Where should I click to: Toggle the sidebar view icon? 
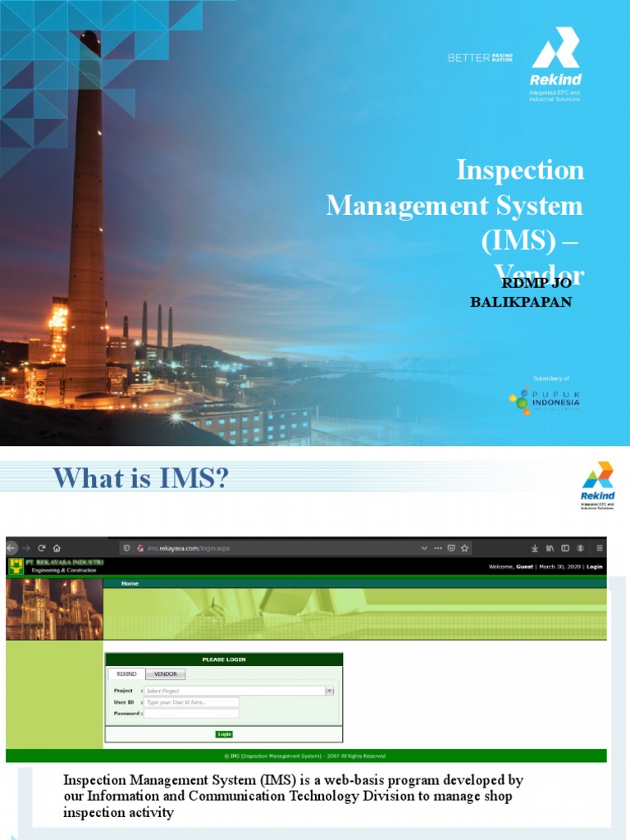click(x=564, y=548)
